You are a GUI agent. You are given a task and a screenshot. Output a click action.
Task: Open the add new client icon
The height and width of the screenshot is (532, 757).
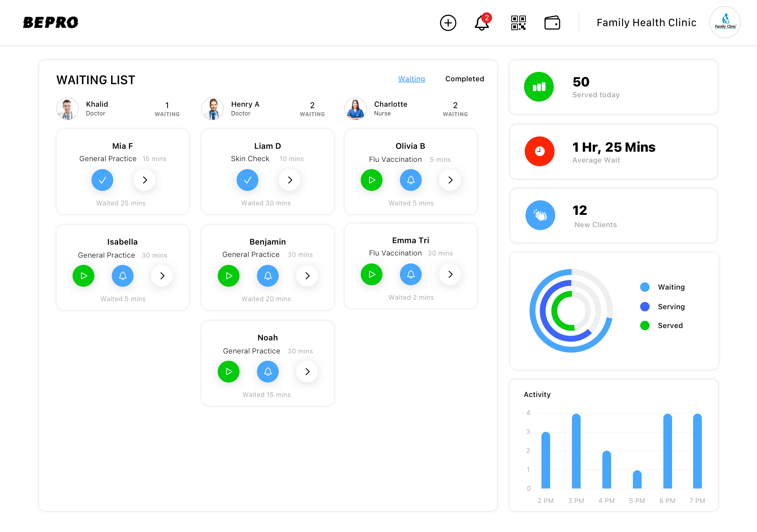(448, 22)
